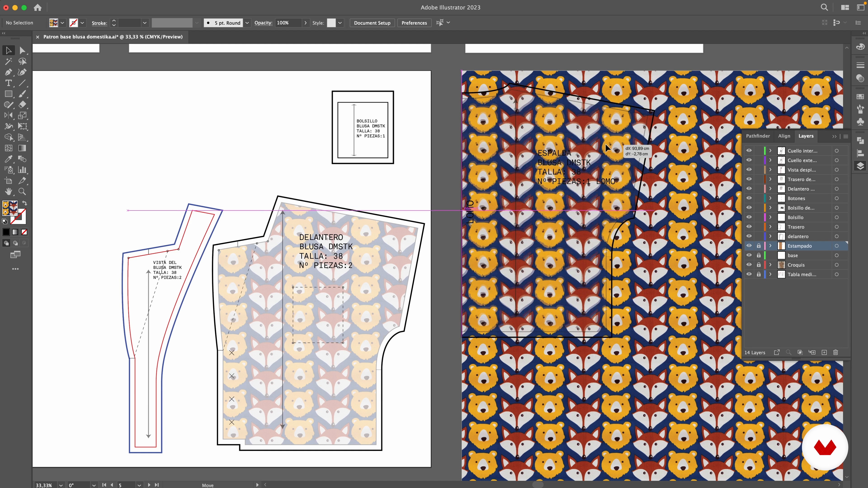Select Patron base blusa domestika.ai document tab
Image resolution: width=868 pixels, height=488 pixels.
[113, 37]
